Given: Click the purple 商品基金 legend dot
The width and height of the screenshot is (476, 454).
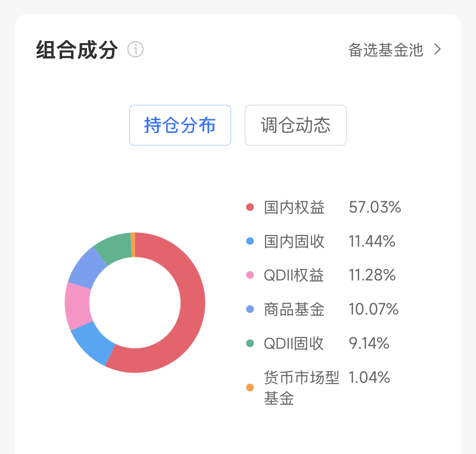Looking at the screenshot, I should pos(250,309).
